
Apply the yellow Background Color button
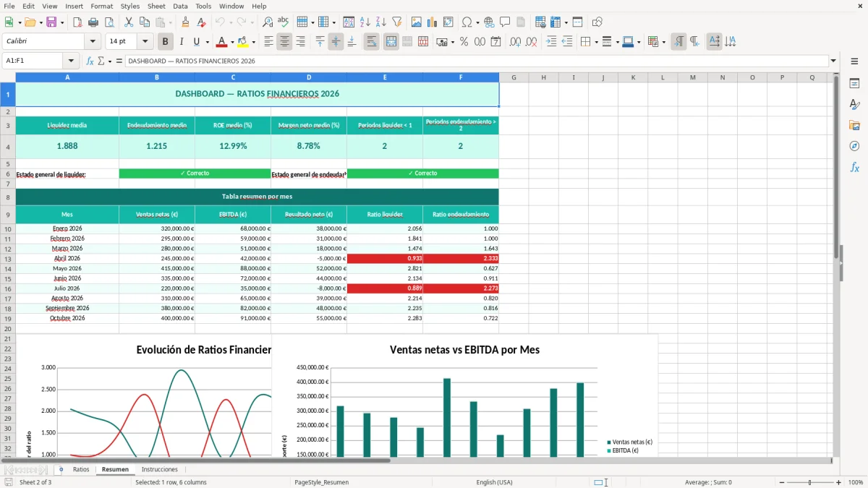pyautogui.click(x=243, y=42)
